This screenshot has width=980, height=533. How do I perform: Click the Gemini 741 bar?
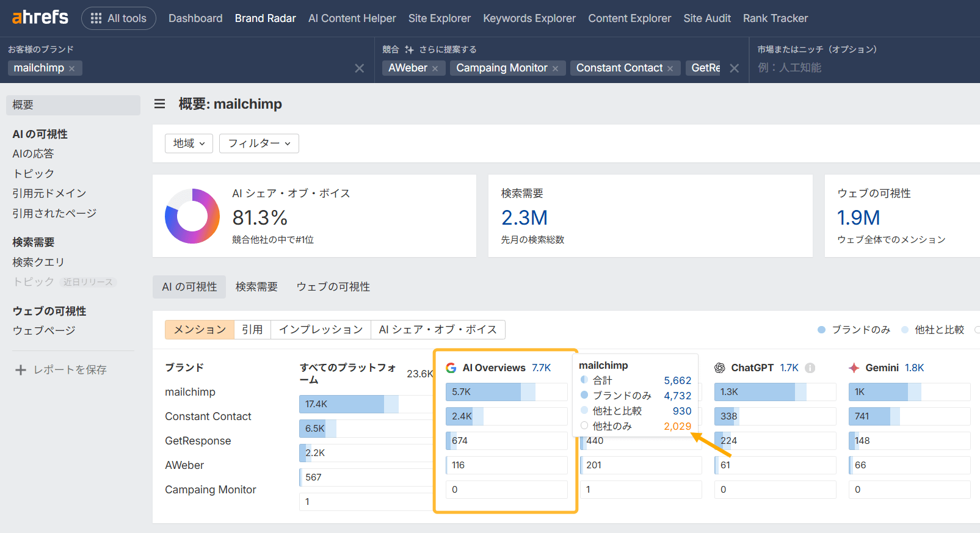click(910, 416)
